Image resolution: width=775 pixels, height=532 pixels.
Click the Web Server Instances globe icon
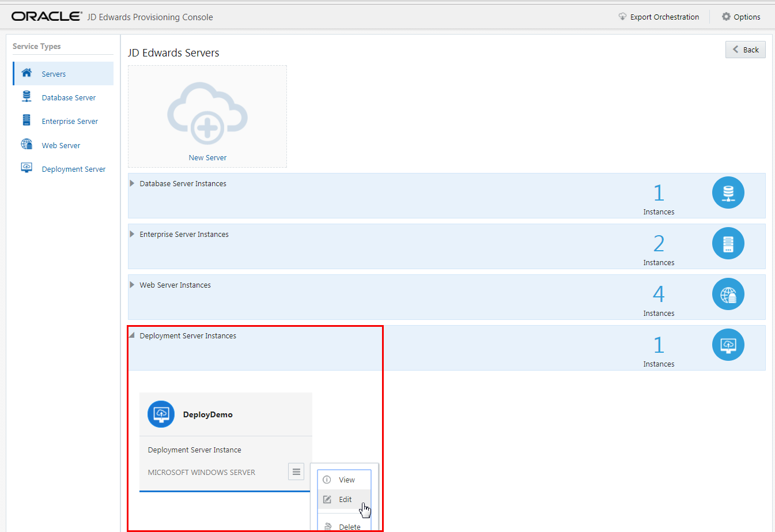pos(728,293)
